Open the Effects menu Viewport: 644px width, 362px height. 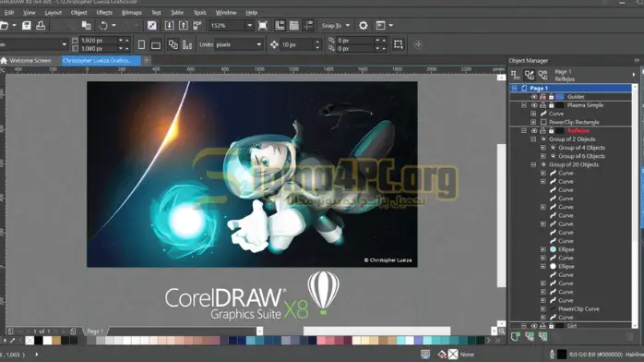coord(104,13)
